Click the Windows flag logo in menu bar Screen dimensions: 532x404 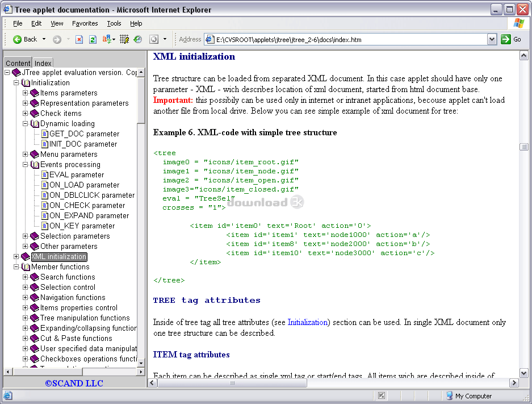click(519, 23)
